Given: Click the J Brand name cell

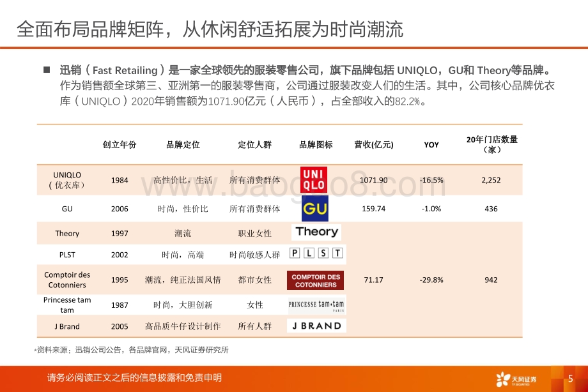Looking at the screenshot, I should 67,326.
